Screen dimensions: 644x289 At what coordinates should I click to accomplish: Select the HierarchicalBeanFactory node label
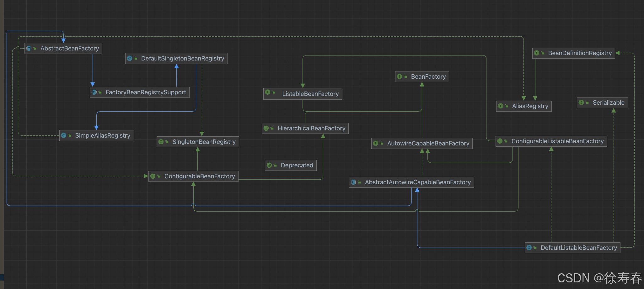point(311,128)
